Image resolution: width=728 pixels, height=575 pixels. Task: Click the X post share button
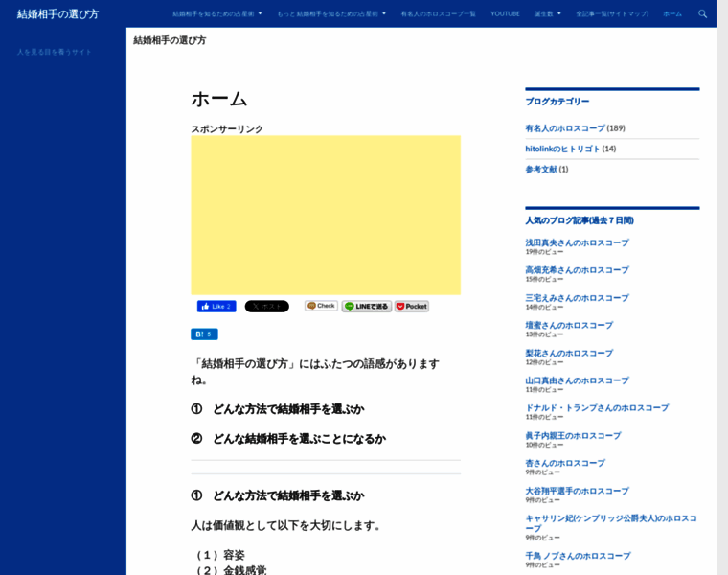click(267, 307)
